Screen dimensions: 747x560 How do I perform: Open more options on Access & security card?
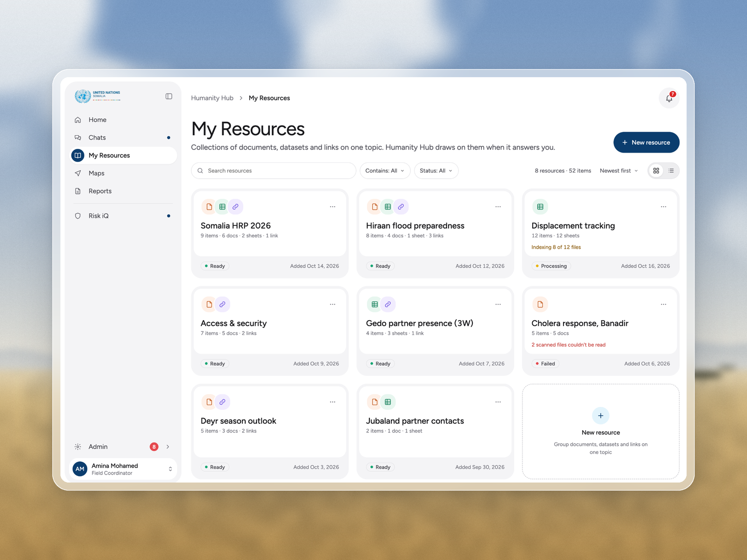click(332, 304)
